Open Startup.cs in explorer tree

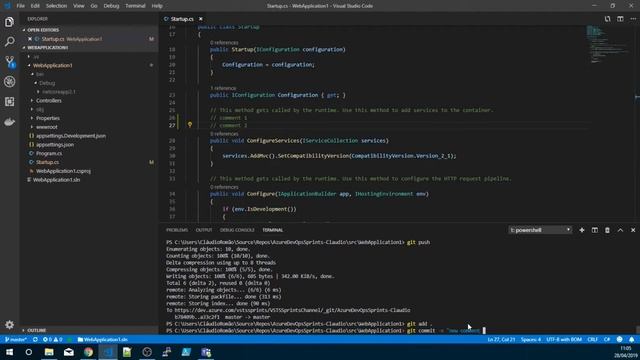(x=47, y=162)
